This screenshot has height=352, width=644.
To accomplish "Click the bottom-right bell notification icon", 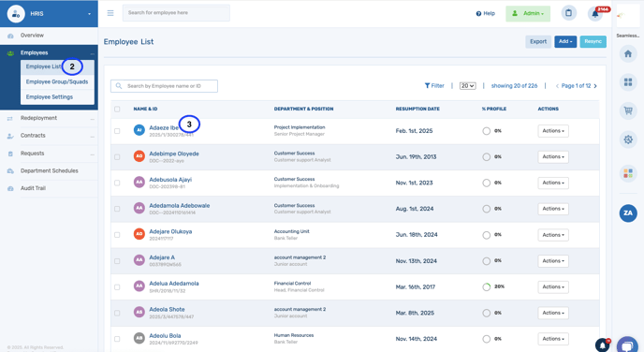I will (x=602, y=345).
